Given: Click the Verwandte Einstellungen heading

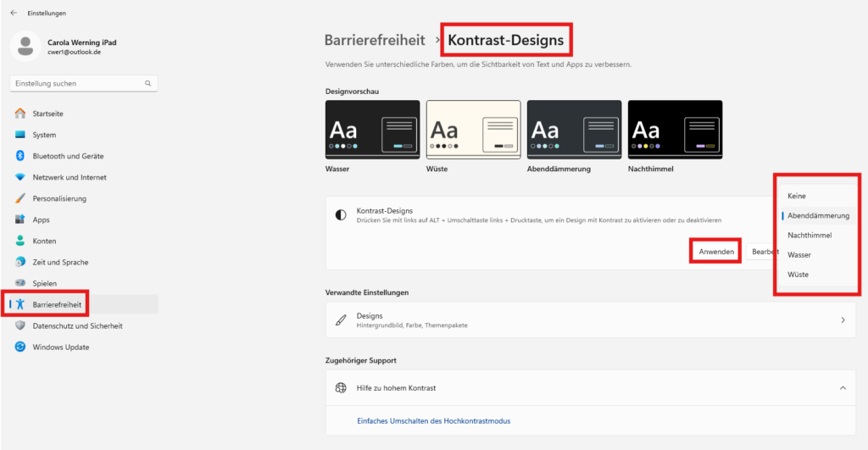Looking at the screenshot, I should (367, 292).
